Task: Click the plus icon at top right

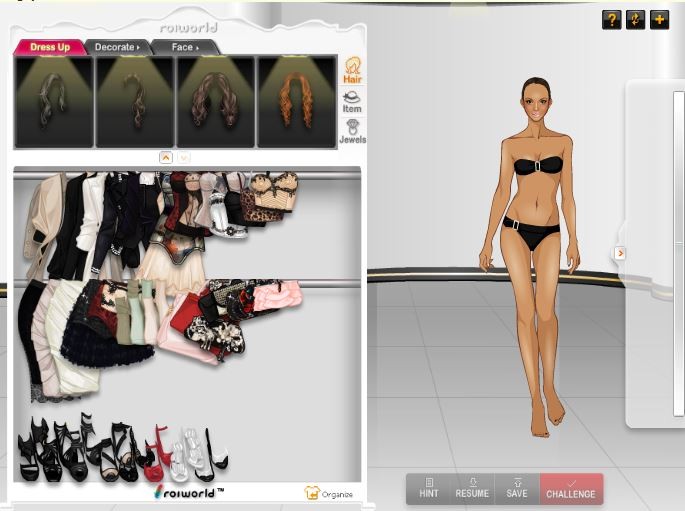Action: (659, 20)
